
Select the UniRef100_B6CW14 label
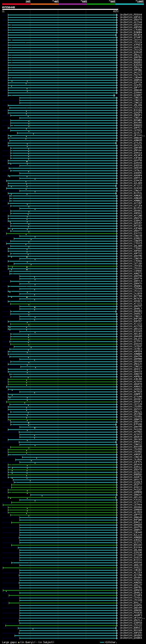pos(131,35)
